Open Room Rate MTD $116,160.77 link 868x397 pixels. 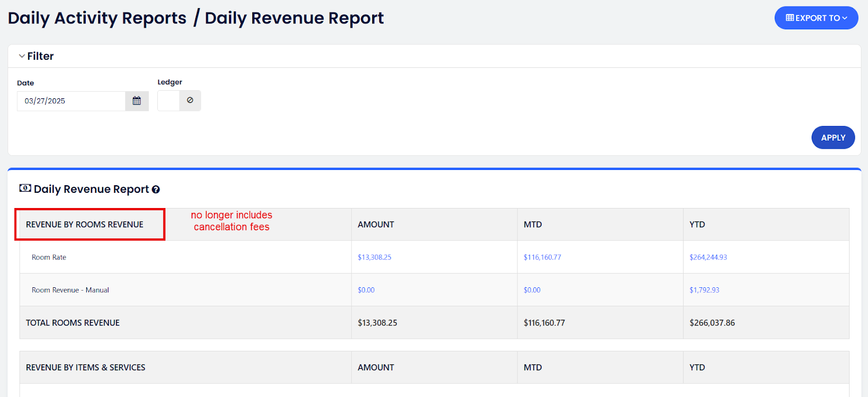pyautogui.click(x=542, y=257)
